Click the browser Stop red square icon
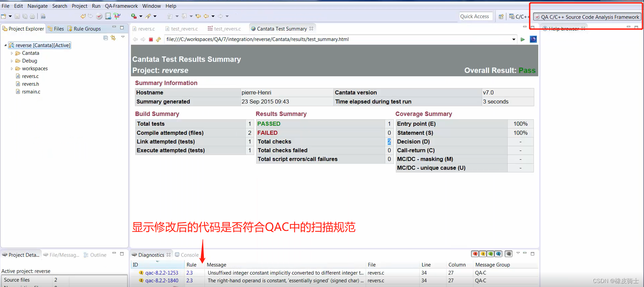Image resolution: width=644 pixels, height=287 pixels. tap(151, 39)
